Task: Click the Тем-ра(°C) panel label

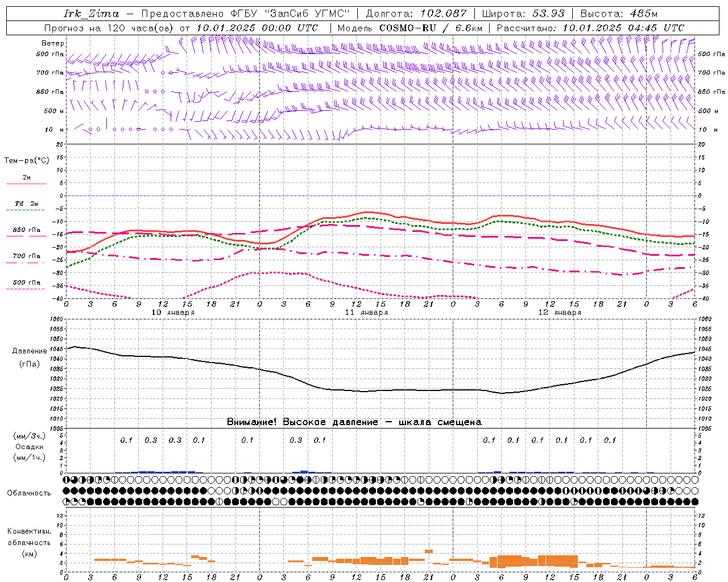Action: (x=27, y=161)
